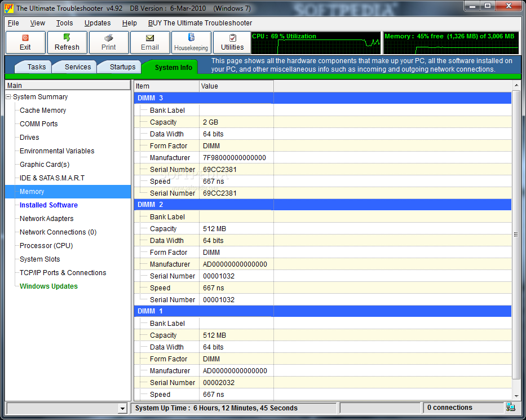This screenshot has height=420, width=526.
Task: Switch to the Tasks tab
Action: coord(34,67)
